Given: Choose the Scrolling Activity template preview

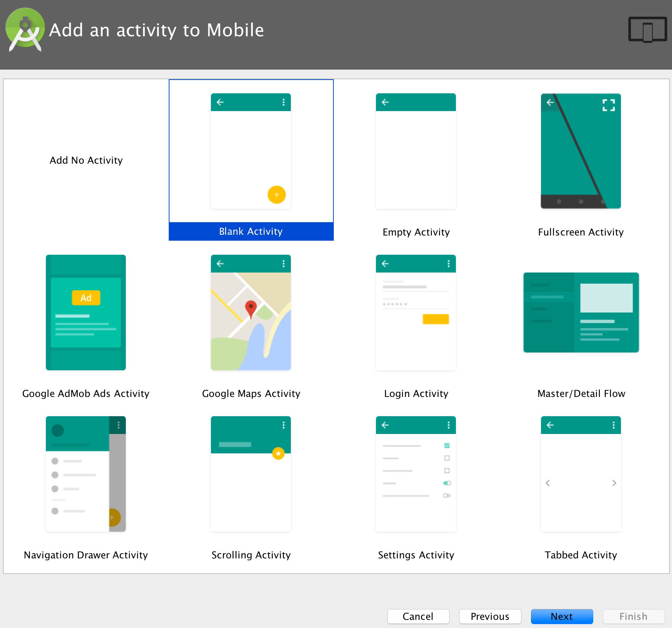Looking at the screenshot, I should pyautogui.click(x=251, y=474).
